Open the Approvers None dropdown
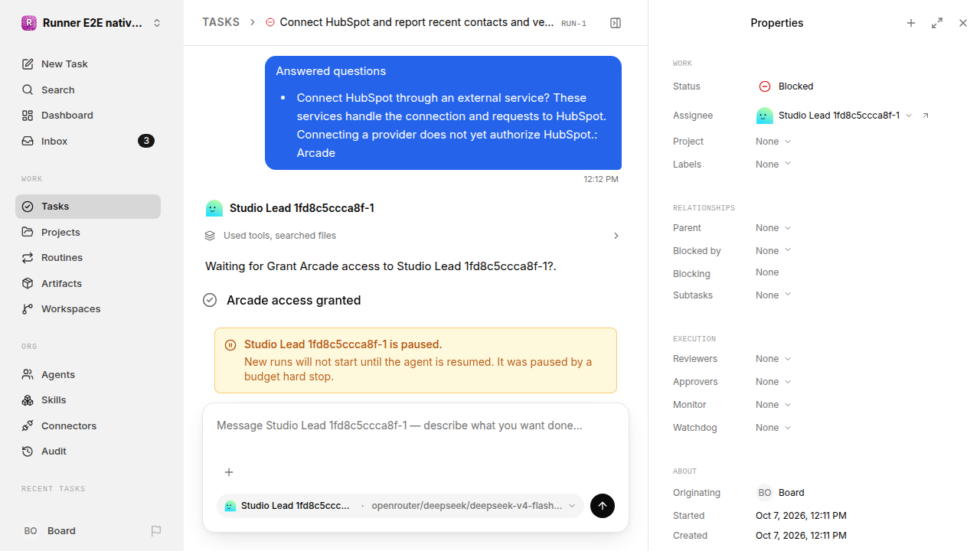Image resolution: width=980 pixels, height=551 pixels. click(x=773, y=382)
